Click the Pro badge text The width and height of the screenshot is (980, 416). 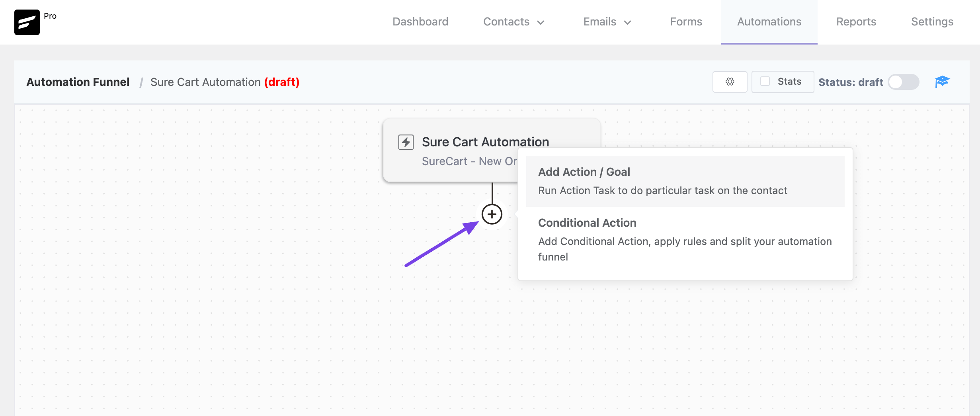[50, 16]
